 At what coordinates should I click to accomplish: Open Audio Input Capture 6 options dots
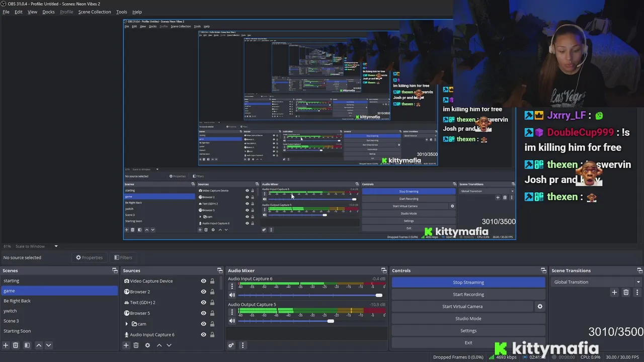(232, 286)
